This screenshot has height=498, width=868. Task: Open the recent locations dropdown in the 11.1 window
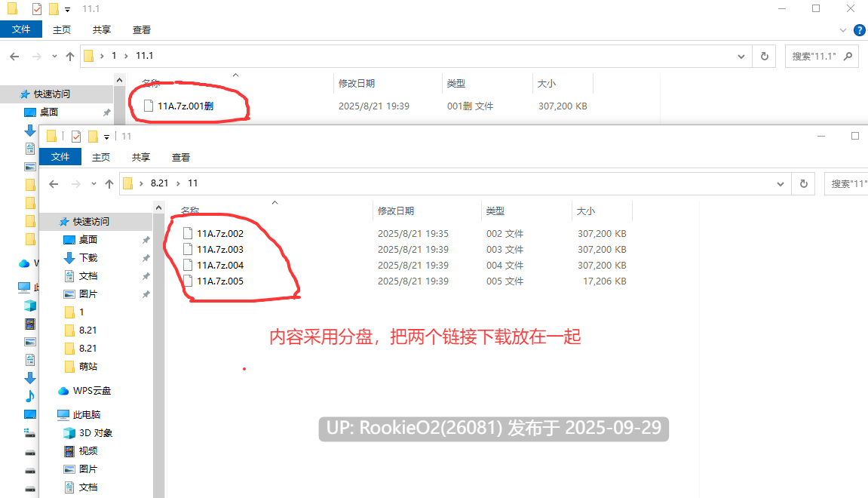click(x=54, y=56)
